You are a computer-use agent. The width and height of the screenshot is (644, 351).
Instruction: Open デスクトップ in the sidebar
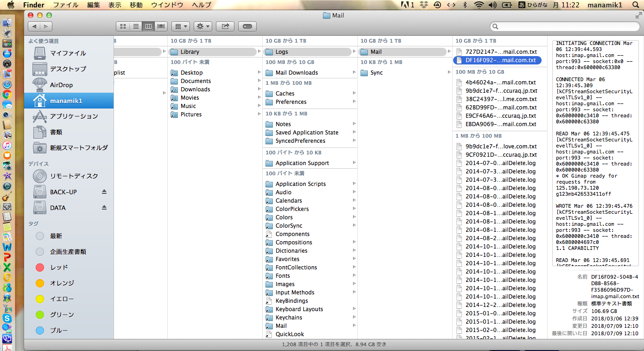tap(69, 69)
